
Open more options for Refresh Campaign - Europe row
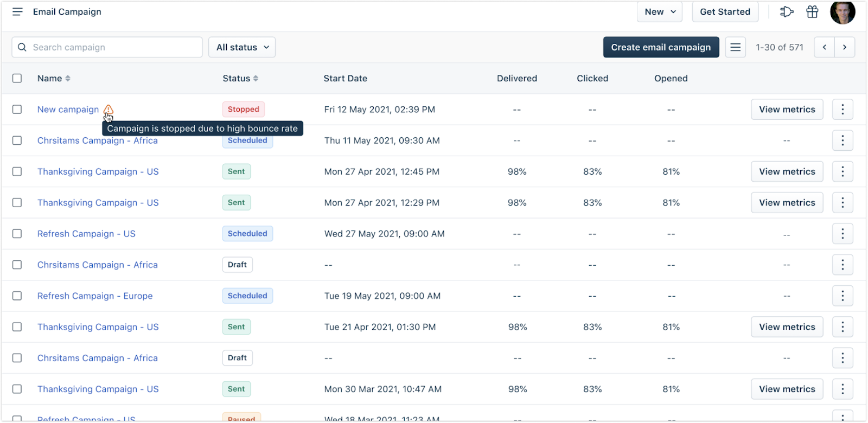[x=843, y=296]
